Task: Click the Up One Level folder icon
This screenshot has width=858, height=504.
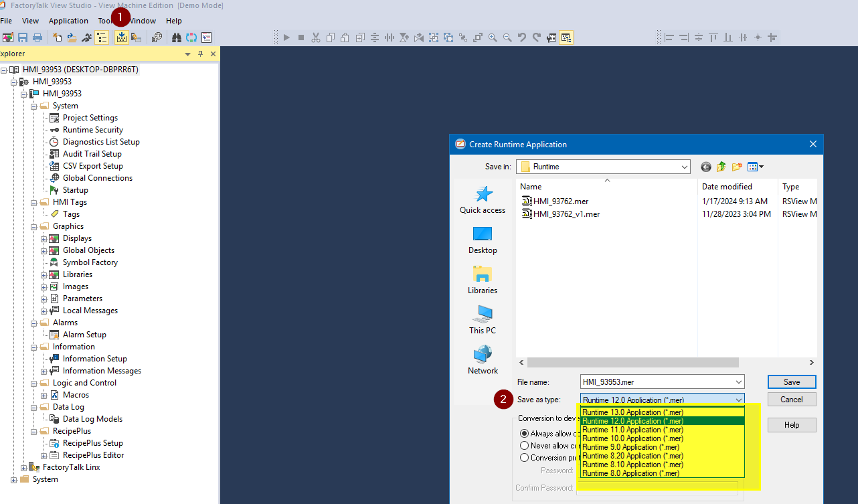Action: pos(721,167)
